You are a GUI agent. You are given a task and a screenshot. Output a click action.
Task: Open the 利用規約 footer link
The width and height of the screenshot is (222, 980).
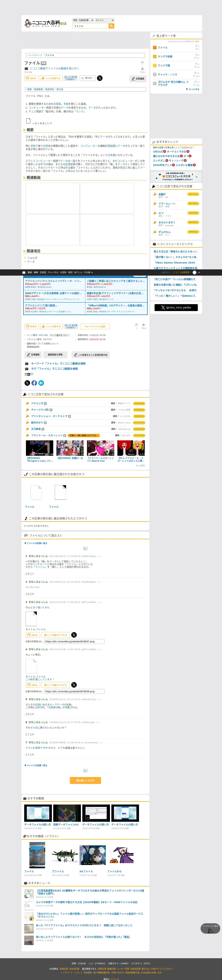pyautogui.click(x=88, y=972)
